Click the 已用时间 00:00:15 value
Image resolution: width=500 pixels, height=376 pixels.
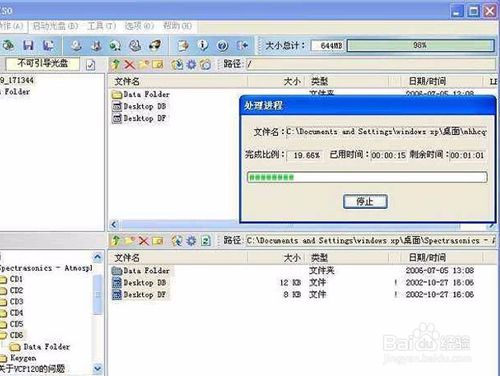coord(388,155)
